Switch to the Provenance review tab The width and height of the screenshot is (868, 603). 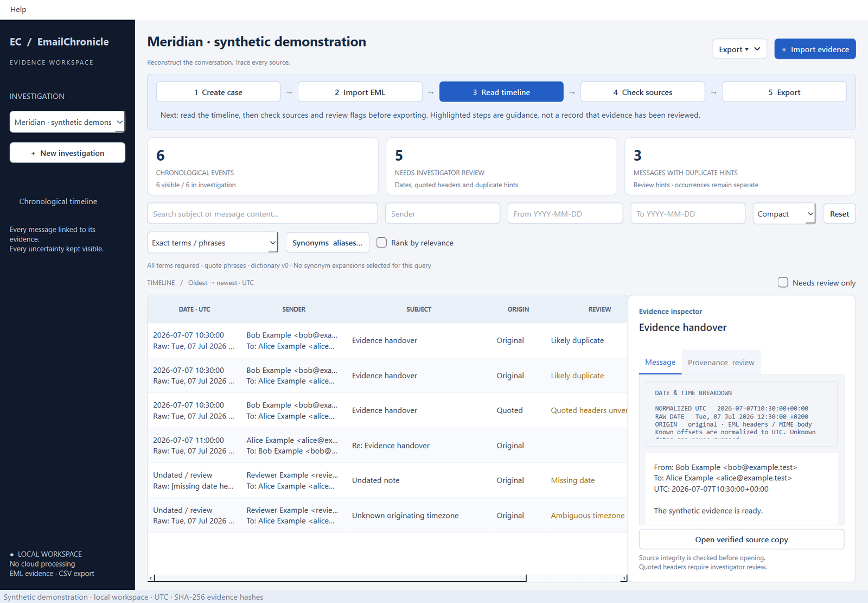(x=721, y=363)
